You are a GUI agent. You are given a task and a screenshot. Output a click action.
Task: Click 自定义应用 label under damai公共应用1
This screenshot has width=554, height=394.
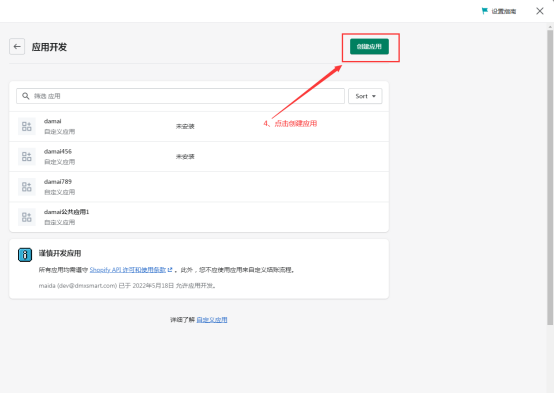(59, 222)
